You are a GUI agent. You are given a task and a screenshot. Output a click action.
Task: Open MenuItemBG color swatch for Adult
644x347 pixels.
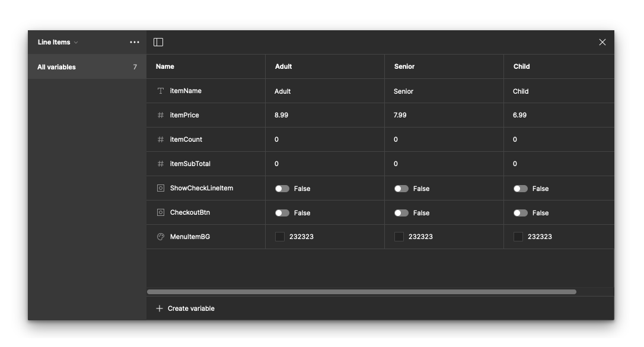[x=280, y=237]
